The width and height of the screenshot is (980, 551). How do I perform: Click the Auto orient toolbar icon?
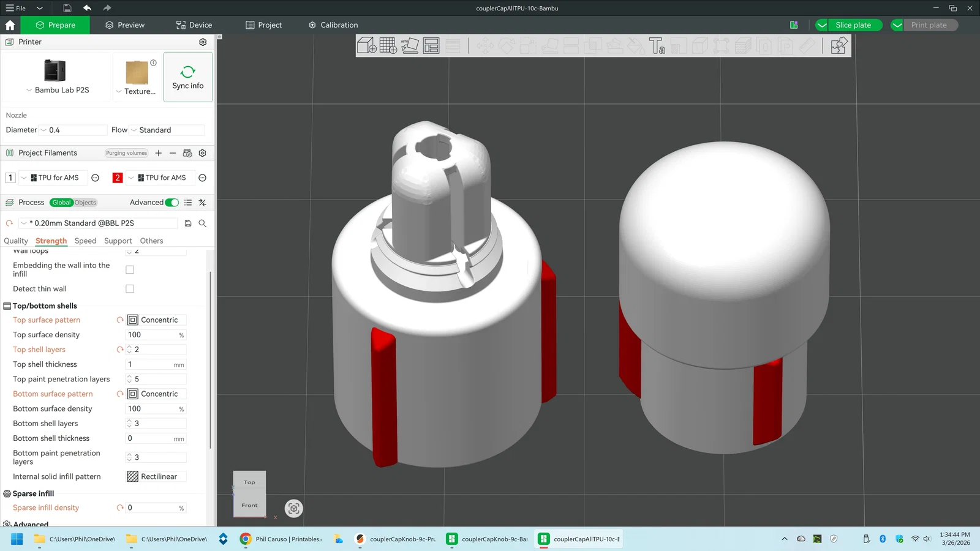coord(410,46)
